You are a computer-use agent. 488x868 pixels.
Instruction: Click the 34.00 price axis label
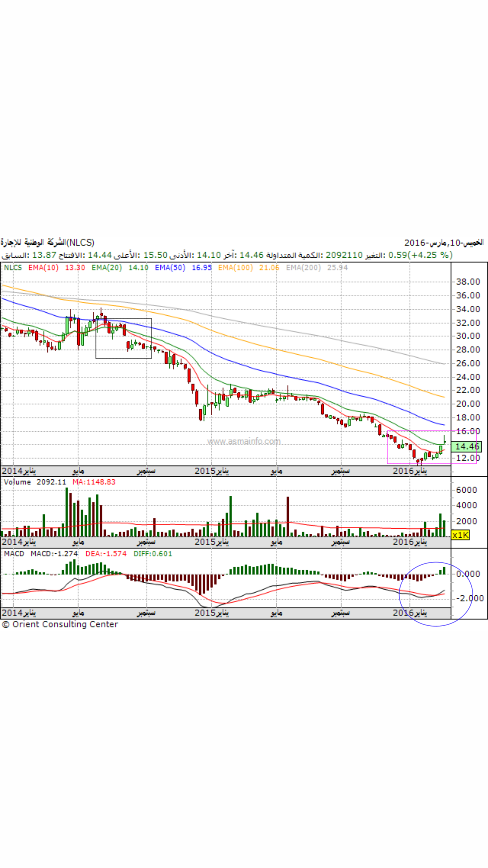[x=468, y=309]
